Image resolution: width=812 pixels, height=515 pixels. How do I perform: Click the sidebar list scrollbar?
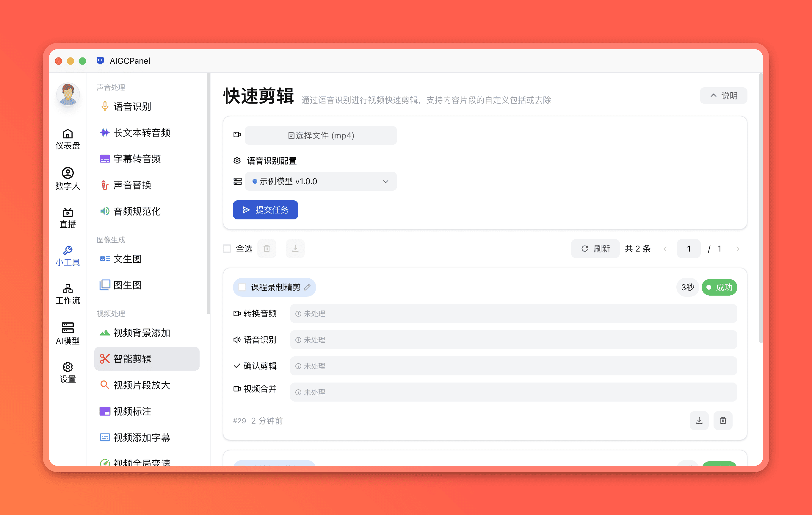click(209, 194)
